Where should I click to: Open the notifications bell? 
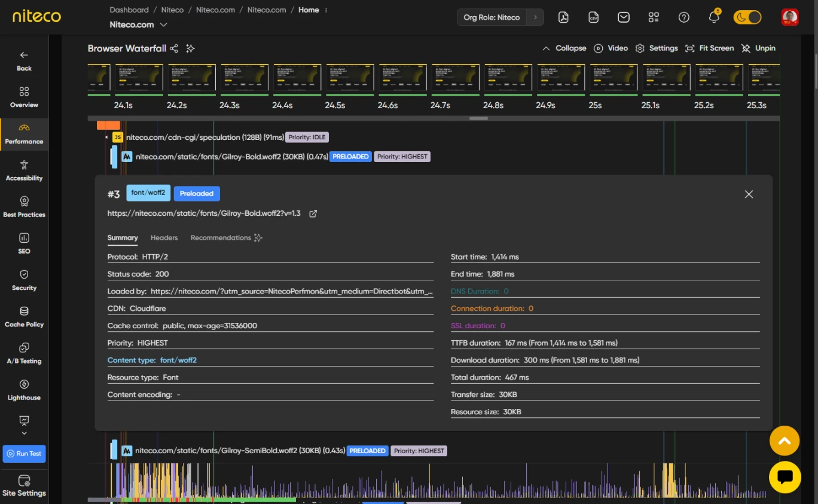pos(714,17)
